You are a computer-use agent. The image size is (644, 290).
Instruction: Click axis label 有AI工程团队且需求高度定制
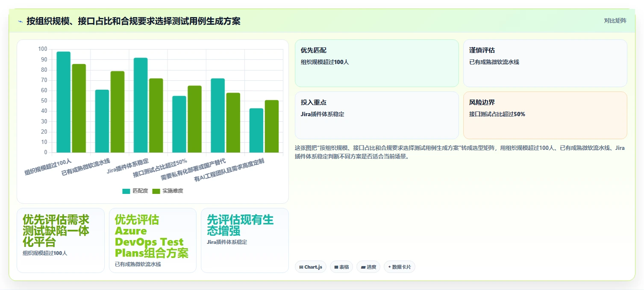click(229, 170)
